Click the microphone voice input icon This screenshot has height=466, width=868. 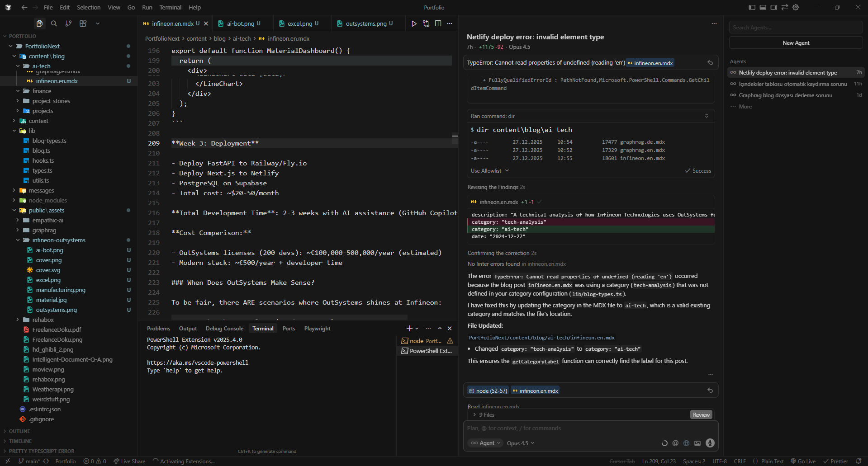click(710, 443)
